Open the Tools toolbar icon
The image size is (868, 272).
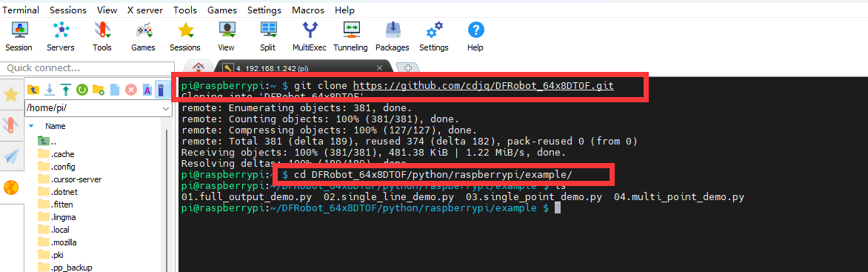[102, 36]
